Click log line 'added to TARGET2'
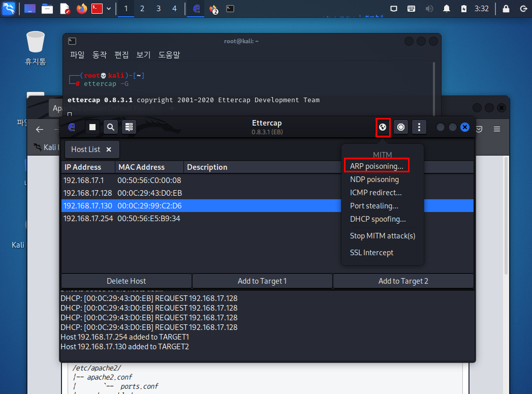The image size is (532, 394). pyautogui.click(x=124, y=347)
